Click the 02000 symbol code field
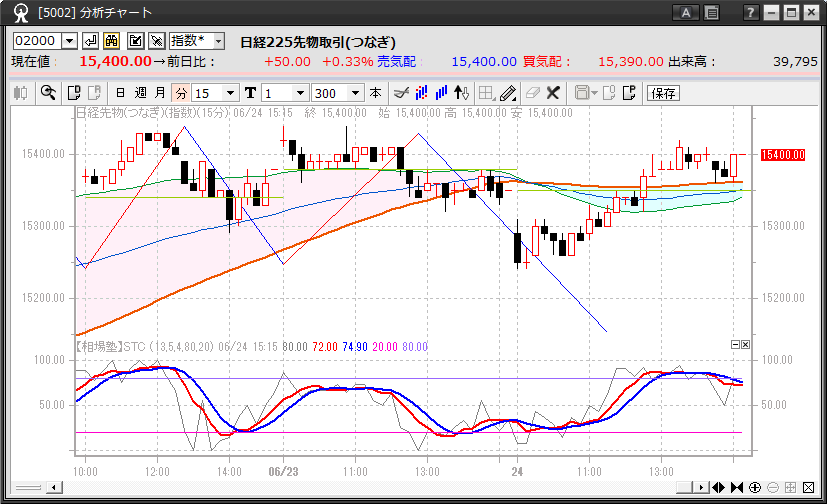 [36, 41]
